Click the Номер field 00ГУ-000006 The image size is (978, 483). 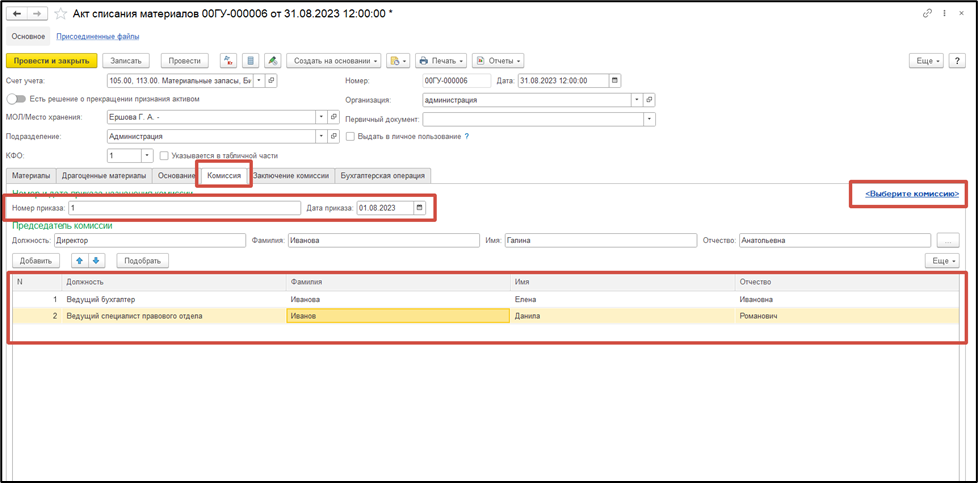pyautogui.click(x=457, y=80)
